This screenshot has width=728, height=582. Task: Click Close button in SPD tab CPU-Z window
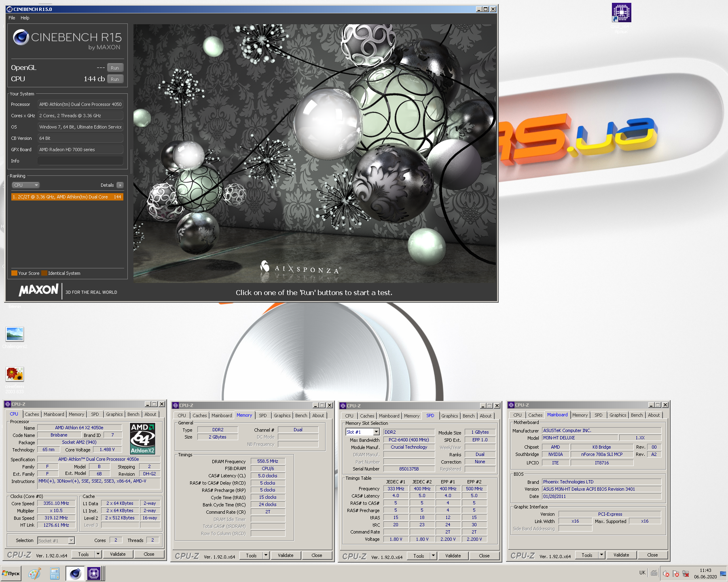(484, 556)
